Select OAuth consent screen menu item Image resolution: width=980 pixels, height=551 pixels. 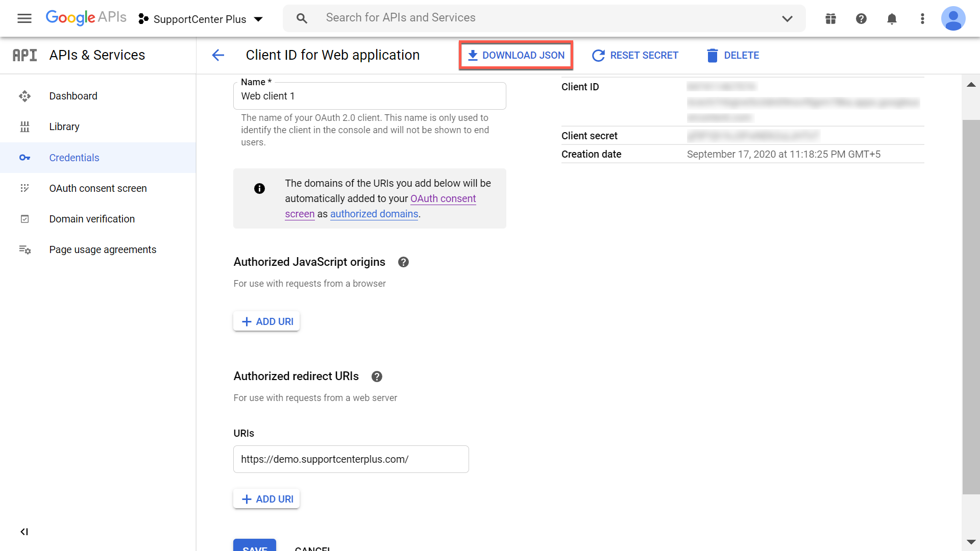click(x=98, y=188)
